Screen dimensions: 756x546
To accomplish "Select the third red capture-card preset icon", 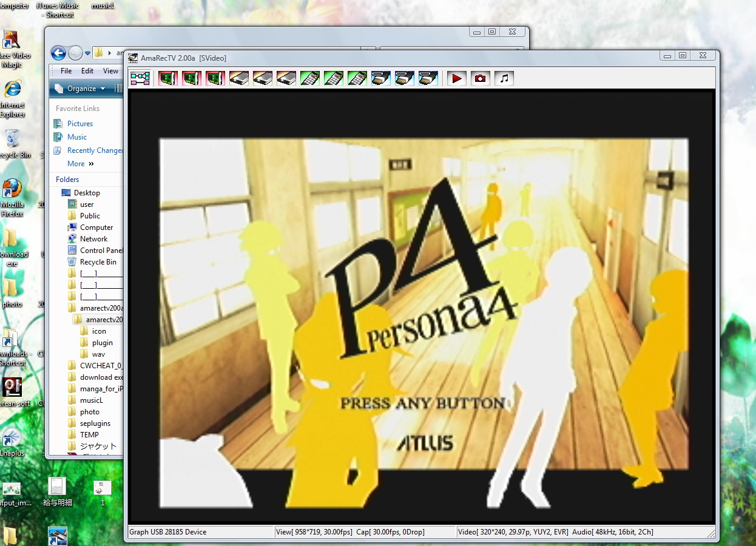I will (215, 78).
